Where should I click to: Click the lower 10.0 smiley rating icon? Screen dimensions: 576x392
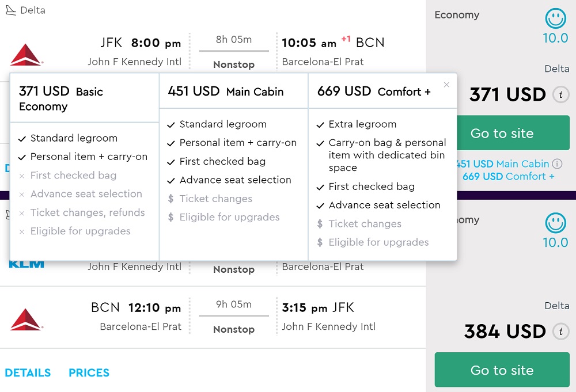(x=555, y=224)
